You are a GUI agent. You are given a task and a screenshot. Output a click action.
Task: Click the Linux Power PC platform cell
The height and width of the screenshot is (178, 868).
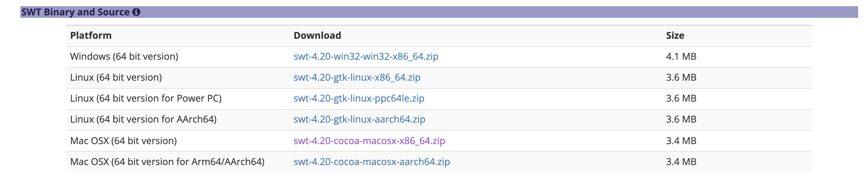click(146, 98)
